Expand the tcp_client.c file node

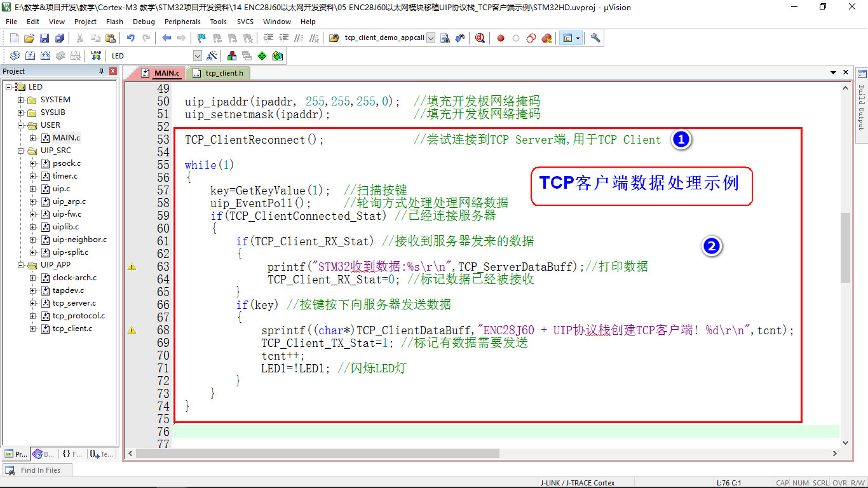tap(33, 329)
